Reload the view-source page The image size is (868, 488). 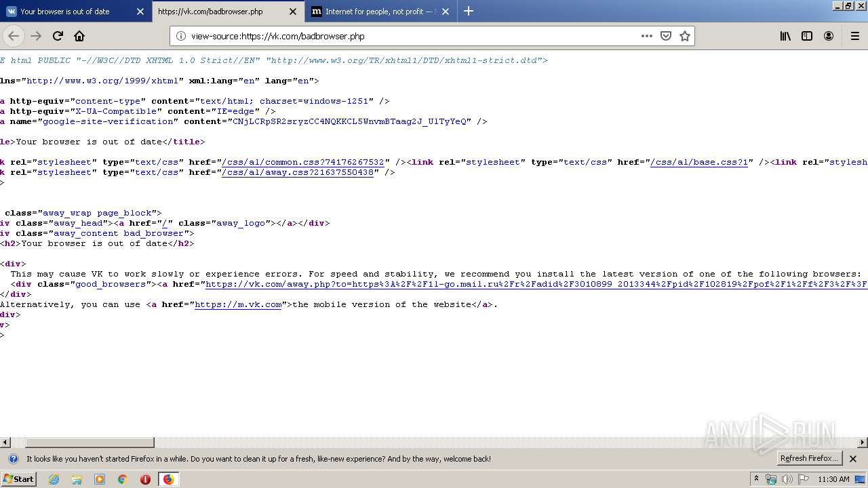(x=58, y=36)
